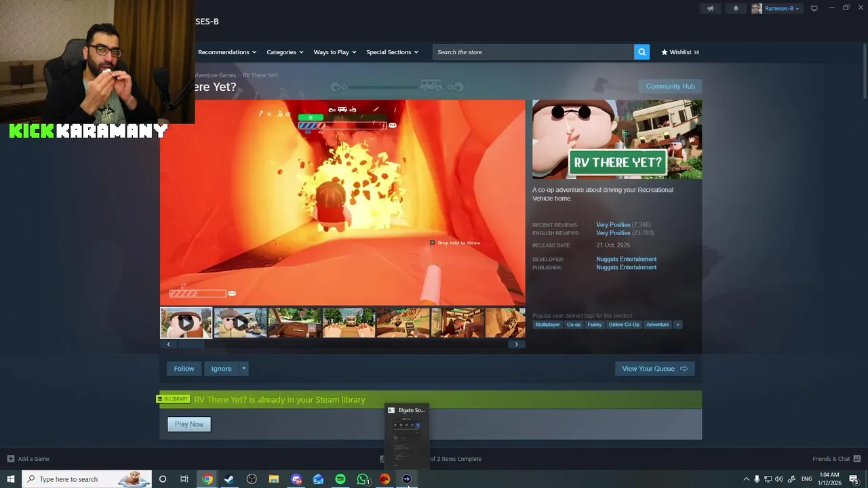Open recent reviews Very Positive link
This screenshot has width=868, height=488.
[613, 224]
